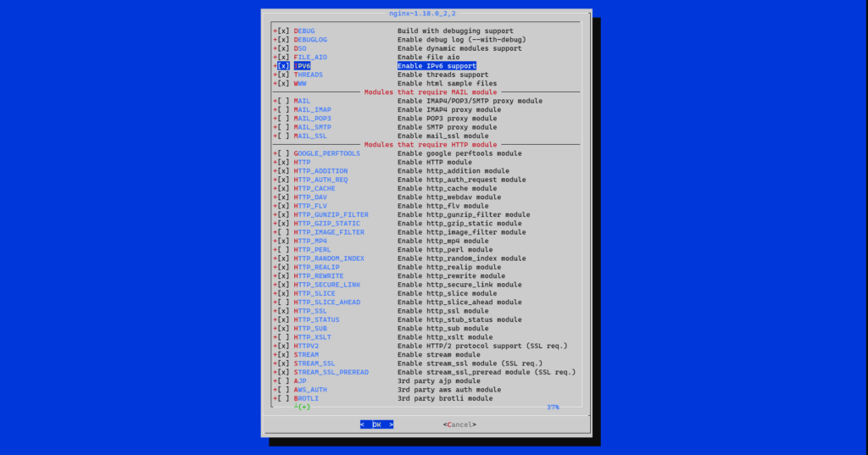Toggle the HTTP_GUNZIP_FILTER checkbox

pos(283,214)
